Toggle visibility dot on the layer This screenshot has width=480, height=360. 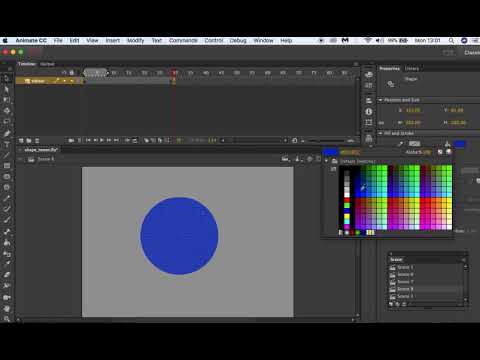(x=64, y=81)
